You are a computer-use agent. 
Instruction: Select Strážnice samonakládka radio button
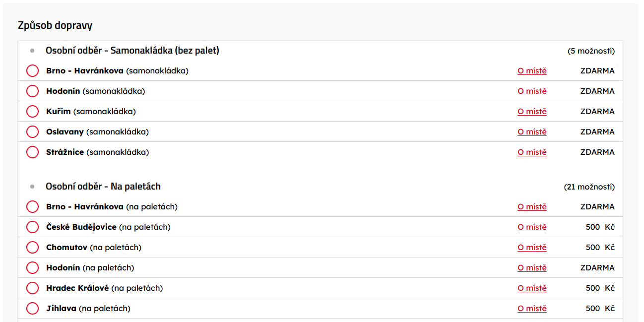[32, 152]
